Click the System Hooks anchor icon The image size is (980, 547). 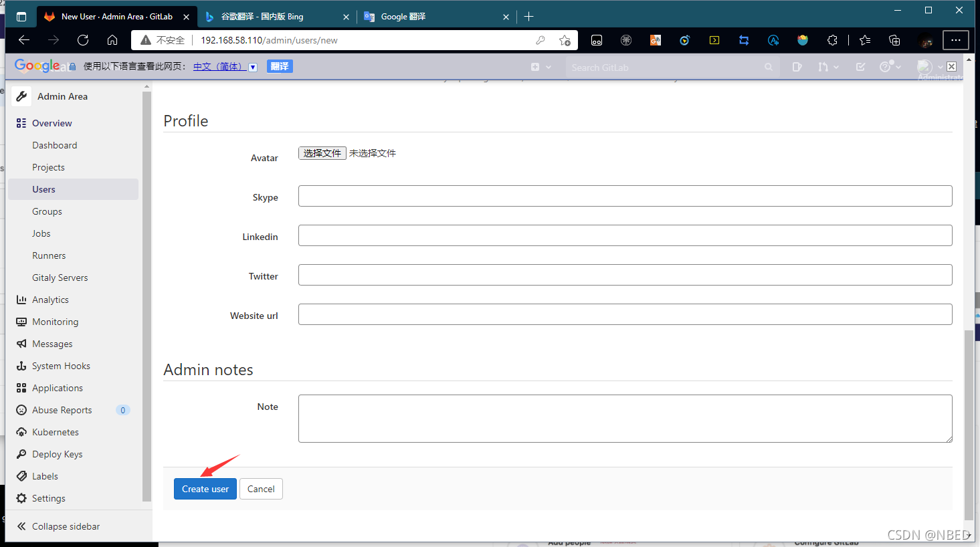pyautogui.click(x=21, y=366)
